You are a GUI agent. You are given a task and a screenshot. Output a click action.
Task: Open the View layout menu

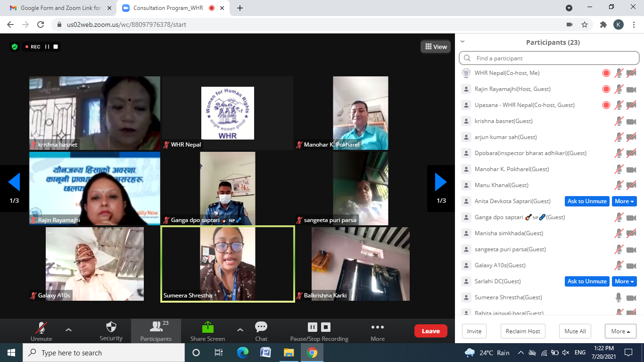(x=436, y=47)
